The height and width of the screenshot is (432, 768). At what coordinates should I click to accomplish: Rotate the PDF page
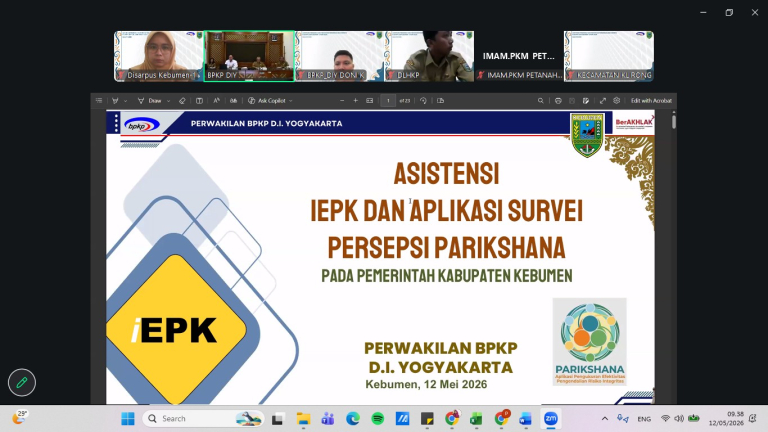(423, 100)
